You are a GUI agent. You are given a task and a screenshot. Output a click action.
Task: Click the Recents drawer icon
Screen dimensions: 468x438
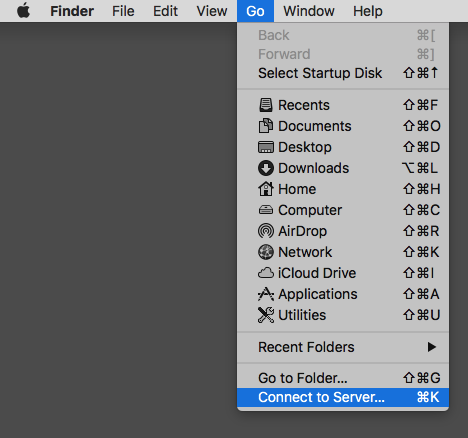pos(266,105)
